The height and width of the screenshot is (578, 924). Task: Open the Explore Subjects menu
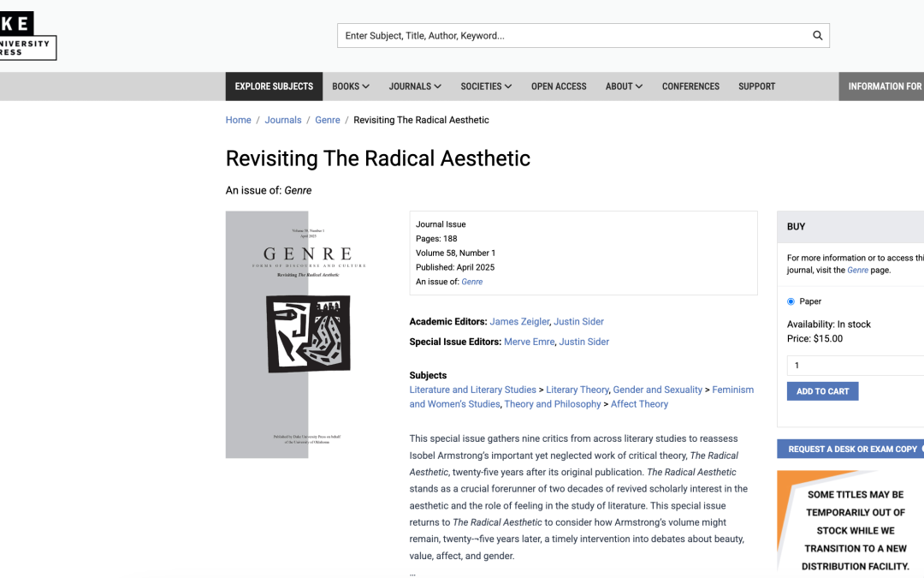274,86
